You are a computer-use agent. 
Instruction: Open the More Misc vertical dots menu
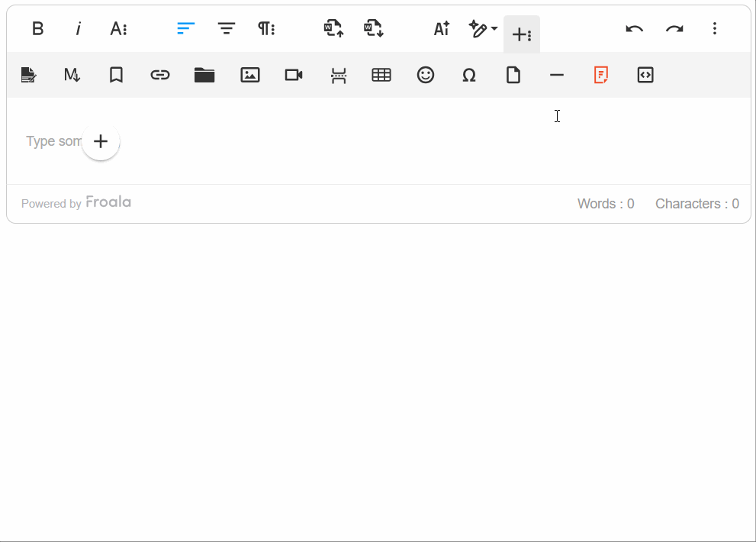tap(715, 28)
